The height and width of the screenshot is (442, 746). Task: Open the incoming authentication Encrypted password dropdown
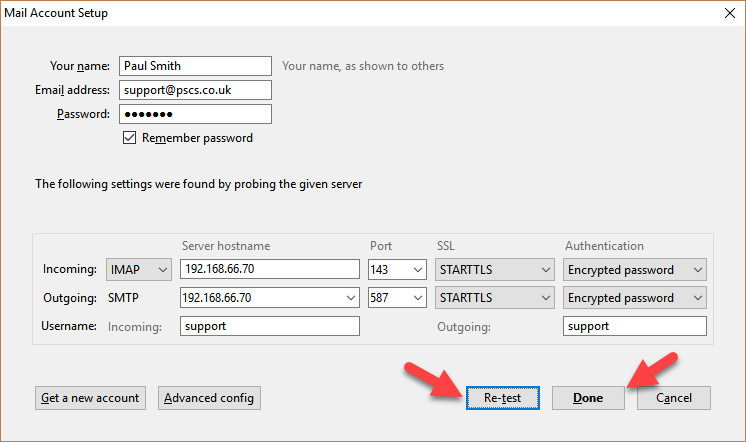tap(635, 270)
